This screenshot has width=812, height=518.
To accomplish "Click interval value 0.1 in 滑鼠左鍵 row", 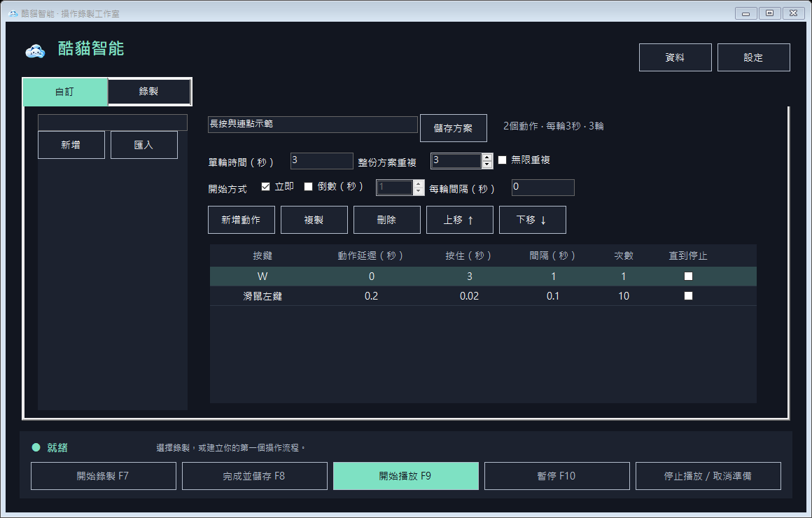I will (x=553, y=296).
